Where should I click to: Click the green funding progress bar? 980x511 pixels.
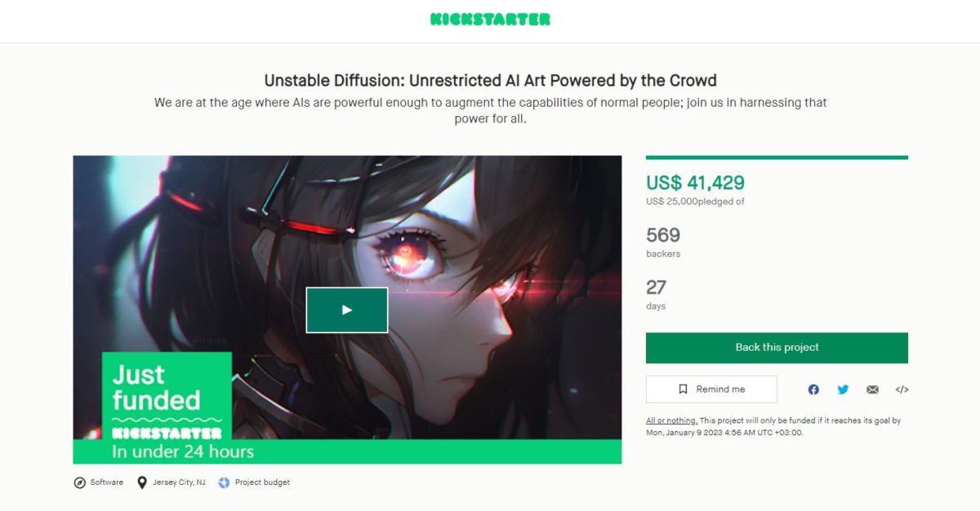pos(777,158)
